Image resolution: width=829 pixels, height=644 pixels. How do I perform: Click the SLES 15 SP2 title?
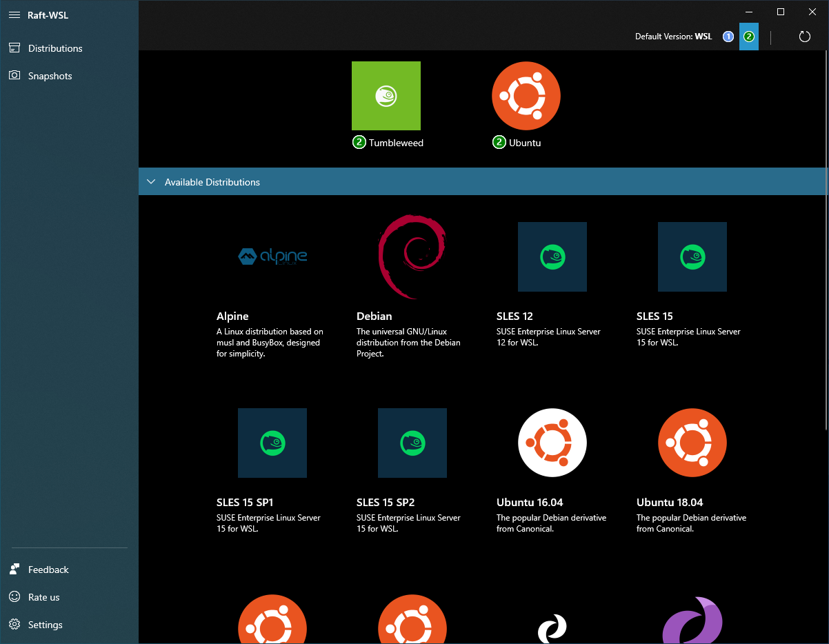[x=386, y=502]
